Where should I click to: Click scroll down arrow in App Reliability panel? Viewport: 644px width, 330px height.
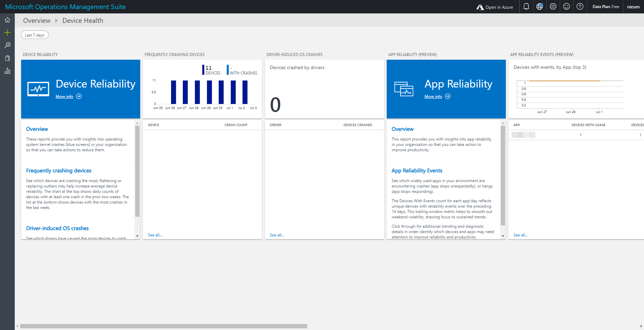pos(503,236)
